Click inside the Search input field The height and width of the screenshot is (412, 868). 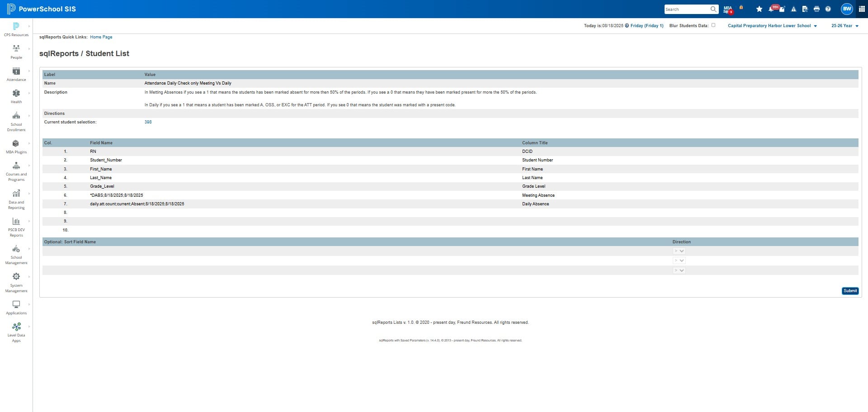click(x=687, y=9)
